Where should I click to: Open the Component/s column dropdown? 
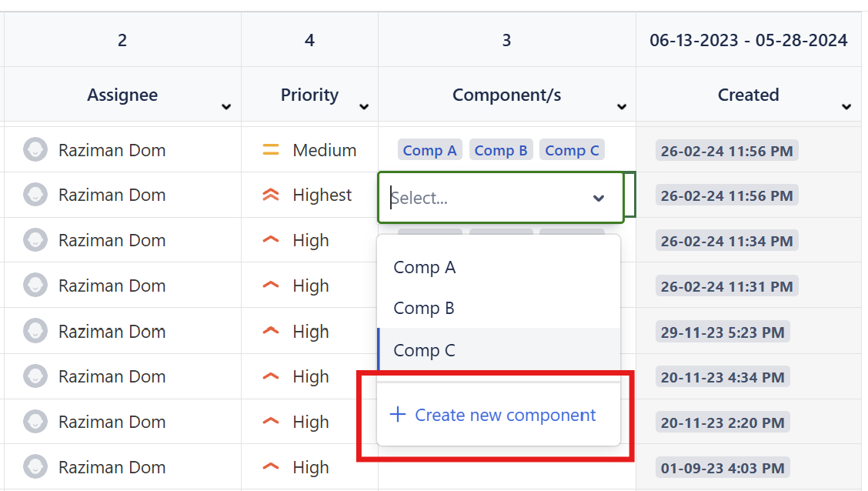point(621,108)
